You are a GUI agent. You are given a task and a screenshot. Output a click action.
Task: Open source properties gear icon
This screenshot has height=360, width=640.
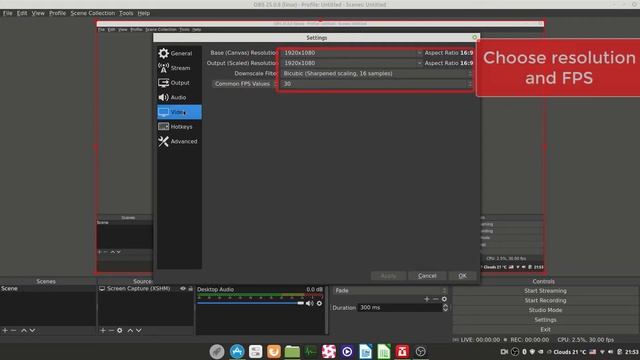coord(120,330)
